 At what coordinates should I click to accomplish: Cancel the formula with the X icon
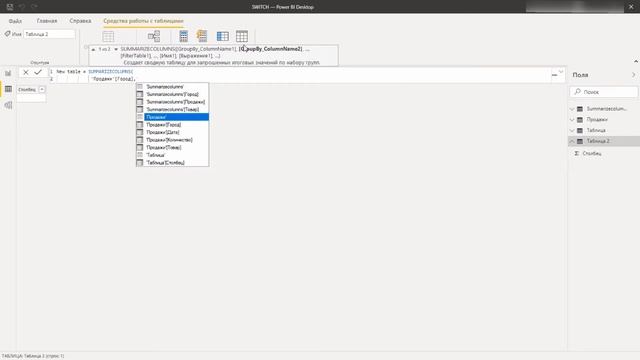(x=26, y=72)
